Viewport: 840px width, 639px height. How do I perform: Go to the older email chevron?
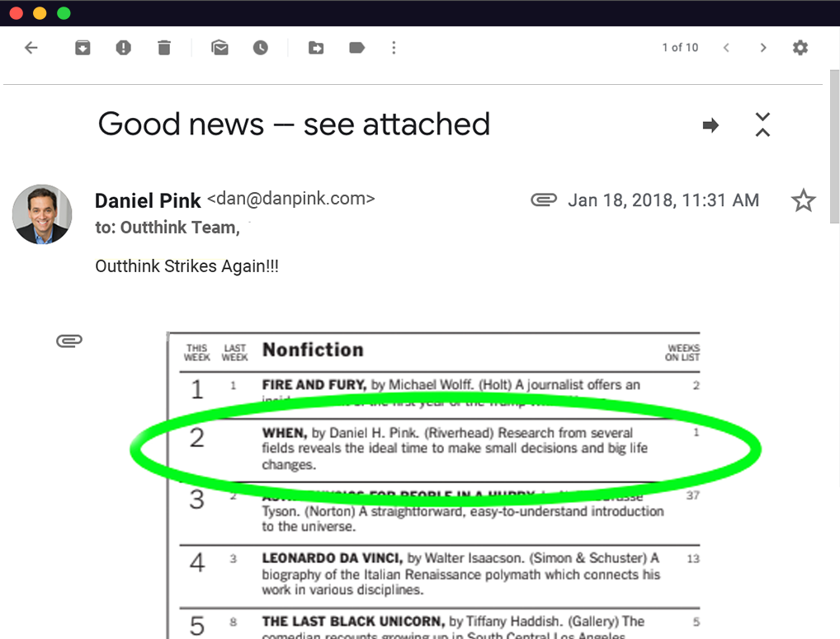(x=763, y=48)
